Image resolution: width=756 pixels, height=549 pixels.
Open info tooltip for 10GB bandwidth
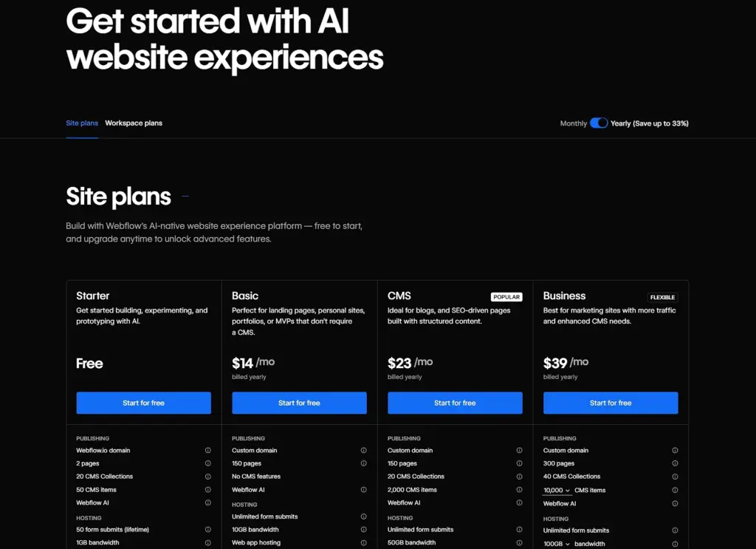tap(363, 529)
